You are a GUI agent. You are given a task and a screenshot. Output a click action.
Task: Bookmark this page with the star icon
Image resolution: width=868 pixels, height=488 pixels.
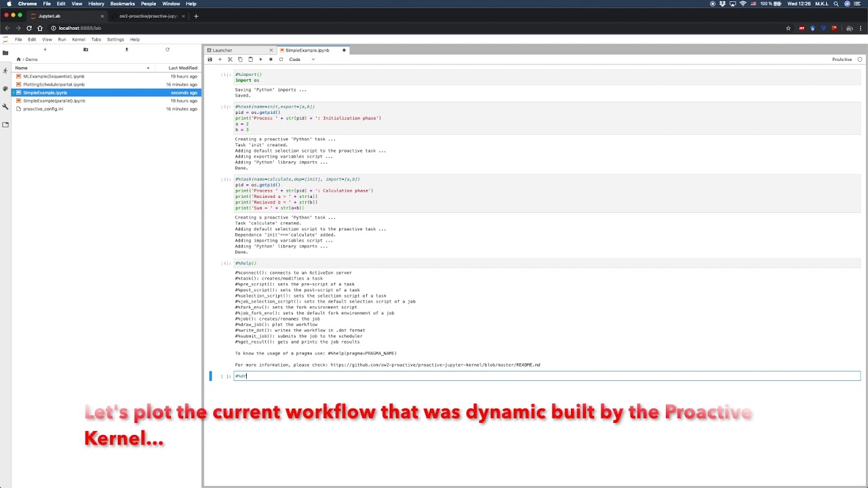[788, 28]
